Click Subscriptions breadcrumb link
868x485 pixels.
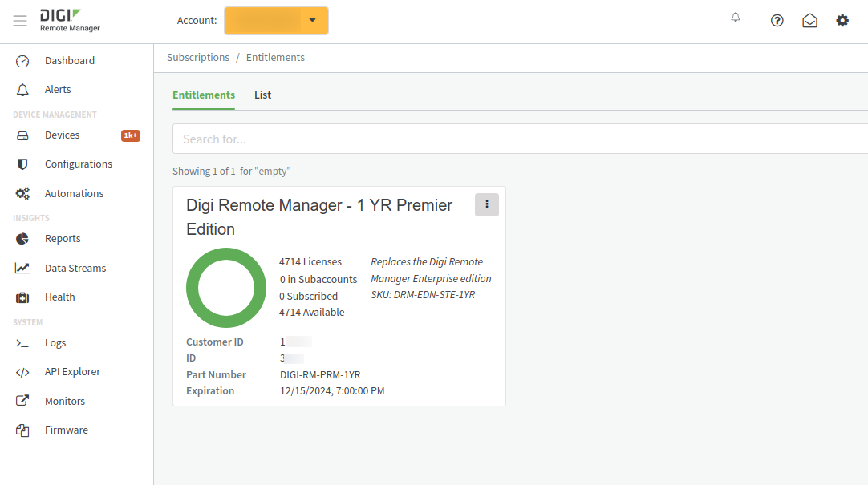coord(198,57)
